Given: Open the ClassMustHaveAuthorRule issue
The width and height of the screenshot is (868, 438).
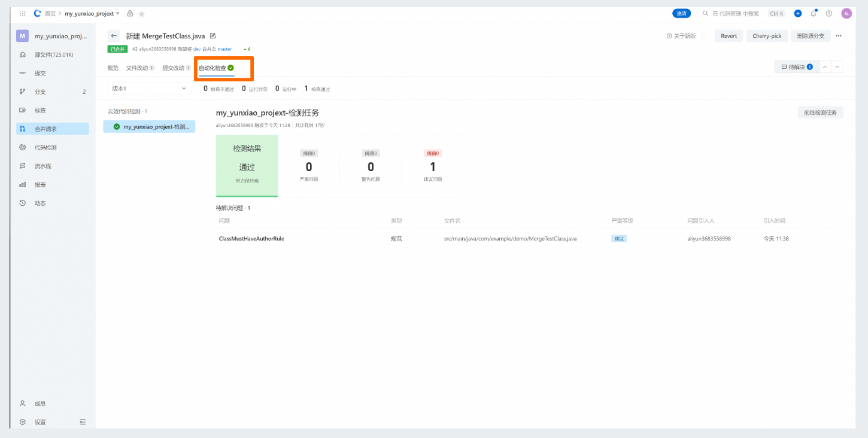Looking at the screenshot, I should [251, 238].
